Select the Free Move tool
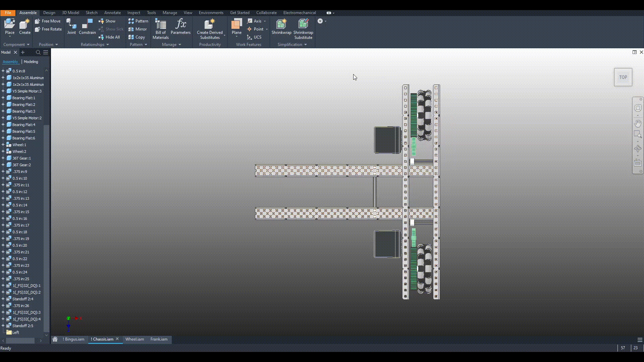Screen dimensions: 644x362 48,21
